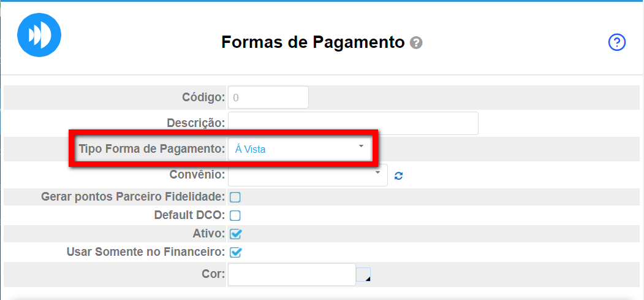
Task: Click the gray help icon beside the title
Action: point(417,43)
